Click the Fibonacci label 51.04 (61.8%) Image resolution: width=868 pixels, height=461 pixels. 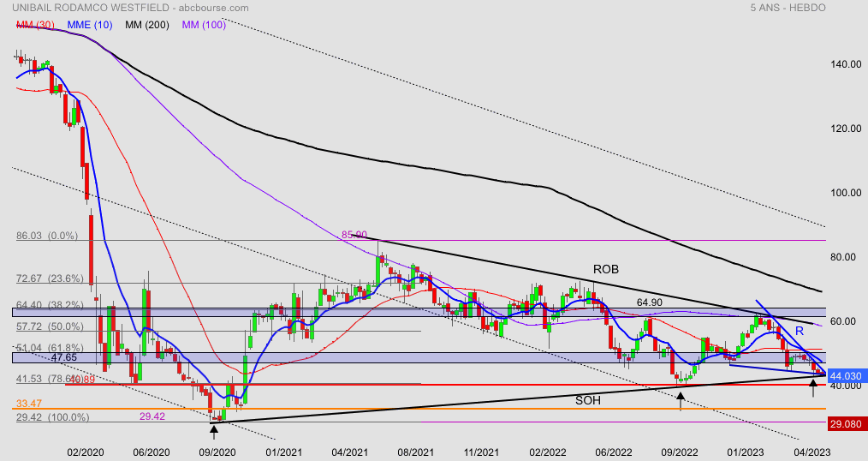50,348
